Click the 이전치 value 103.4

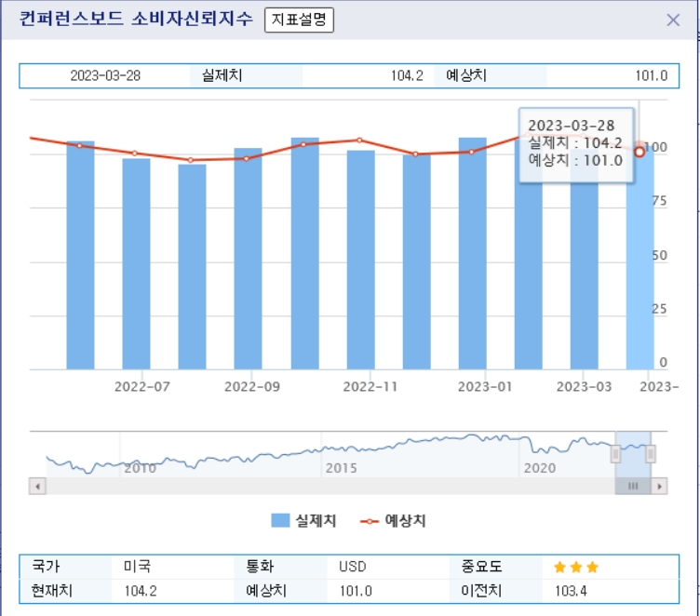(x=571, y=591)
